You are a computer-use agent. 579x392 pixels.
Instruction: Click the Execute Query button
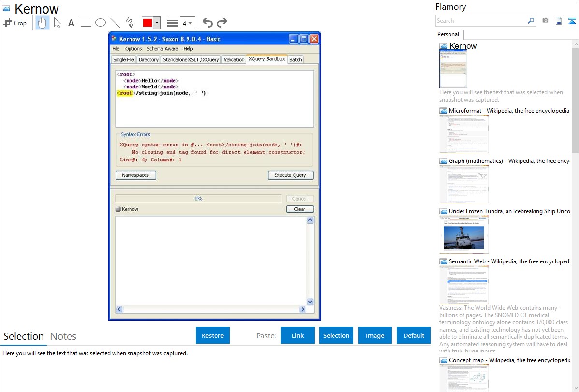[290, 175]
